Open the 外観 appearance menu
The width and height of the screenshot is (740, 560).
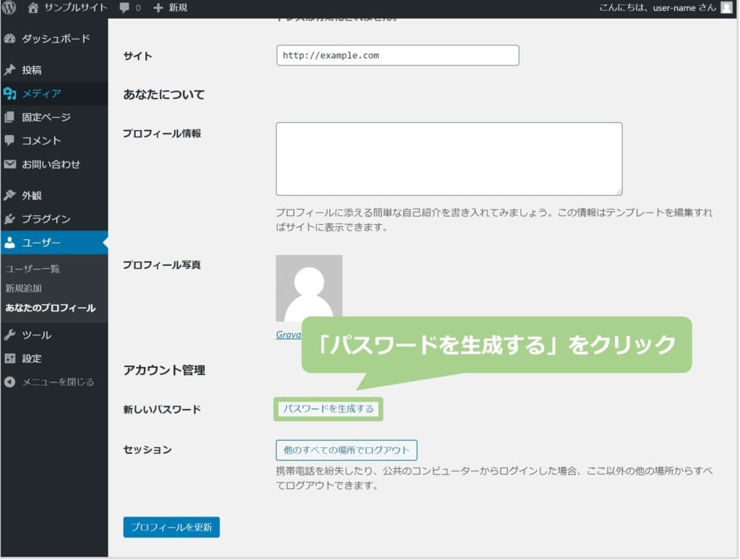pos(31,195)
